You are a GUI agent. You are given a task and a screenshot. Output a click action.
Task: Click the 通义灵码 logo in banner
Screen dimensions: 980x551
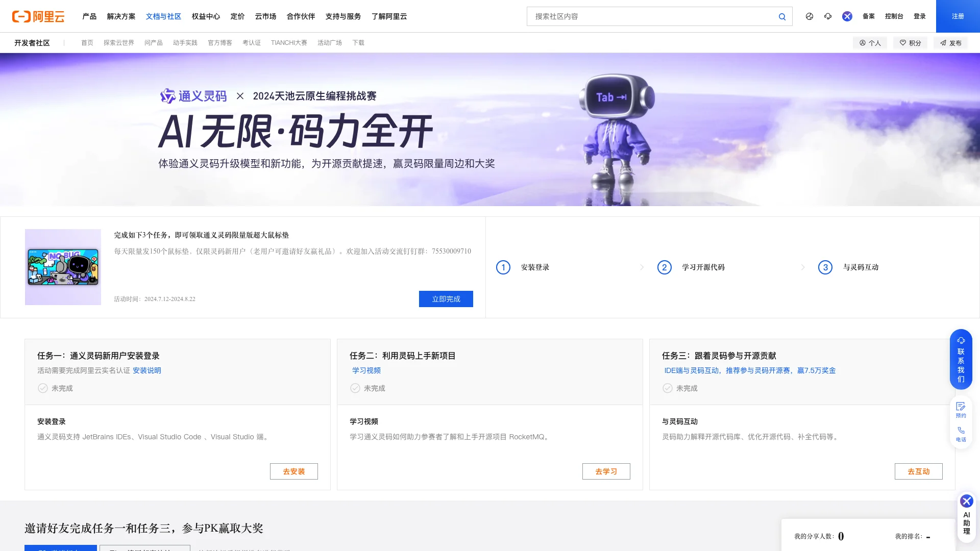pyautogui.click(x=193, y=96)
